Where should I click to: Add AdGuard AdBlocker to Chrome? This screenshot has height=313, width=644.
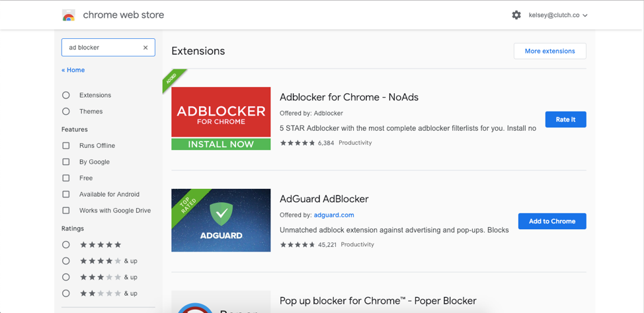pos(552,221)
